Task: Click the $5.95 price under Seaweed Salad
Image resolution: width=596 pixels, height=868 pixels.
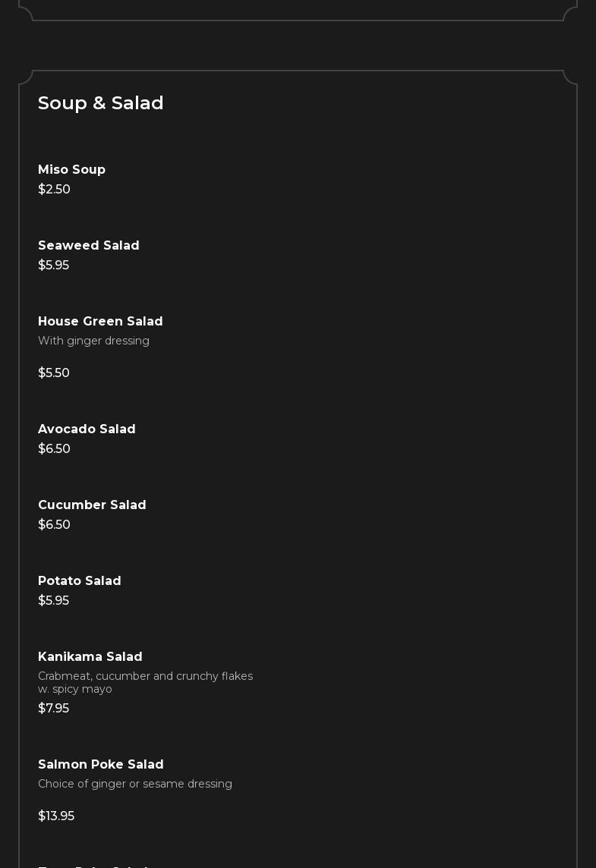Action: pos(53,266)
